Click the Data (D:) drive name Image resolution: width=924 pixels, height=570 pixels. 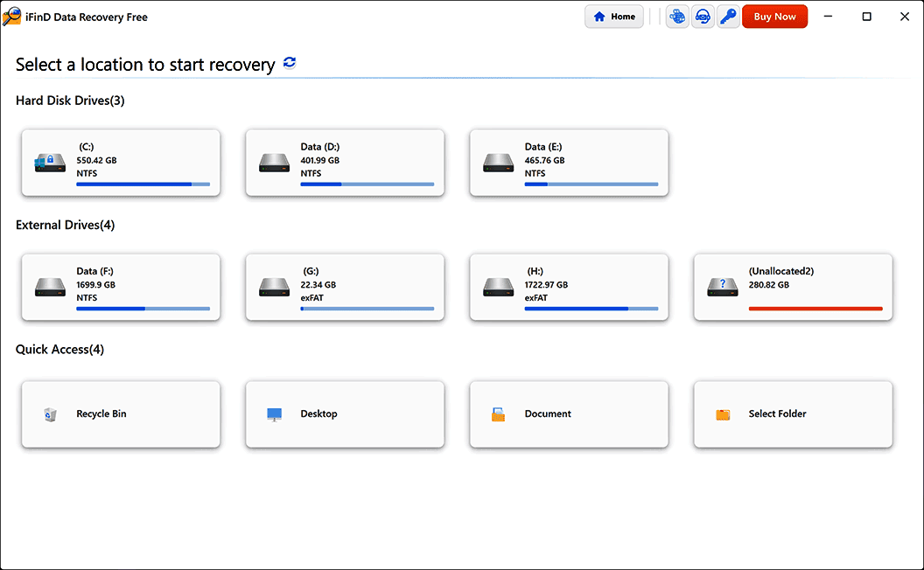(320, 147)
